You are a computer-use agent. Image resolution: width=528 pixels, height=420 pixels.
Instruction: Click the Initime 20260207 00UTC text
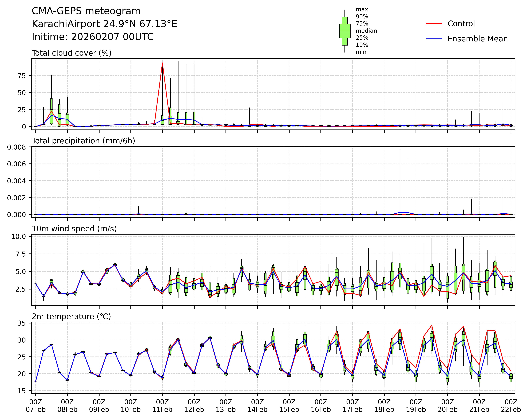point(93,37)
